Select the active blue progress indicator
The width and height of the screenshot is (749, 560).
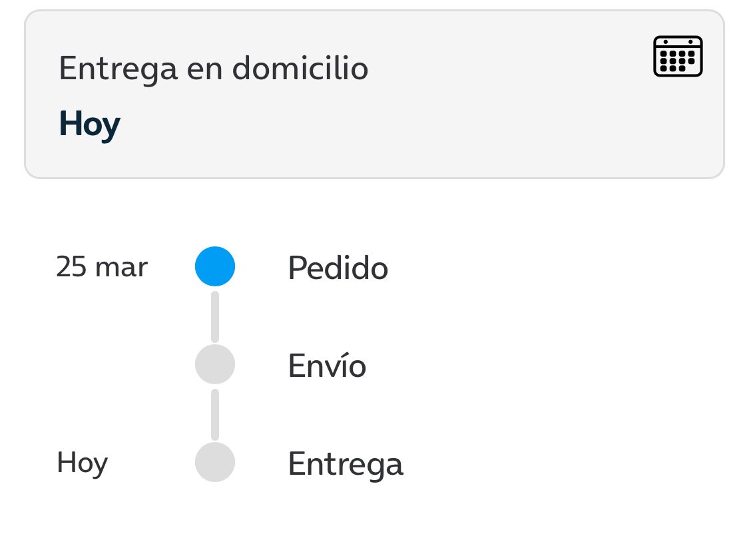click(215, 266)
